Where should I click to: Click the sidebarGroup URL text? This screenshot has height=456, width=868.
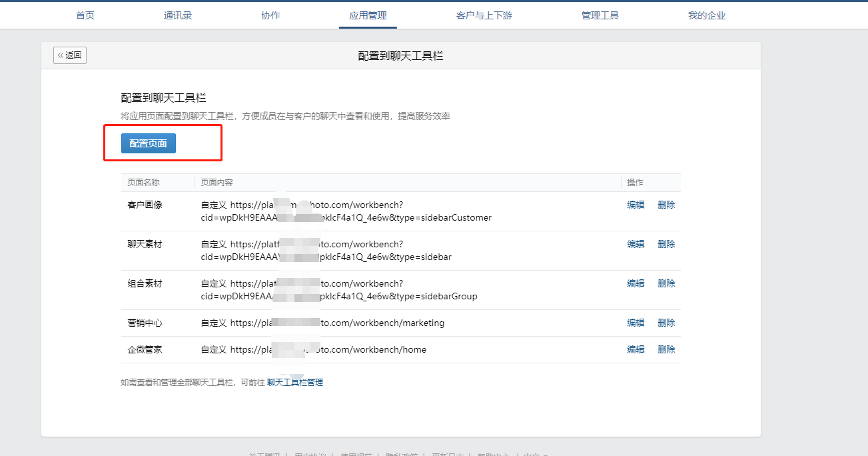click(x=339, y=290)
